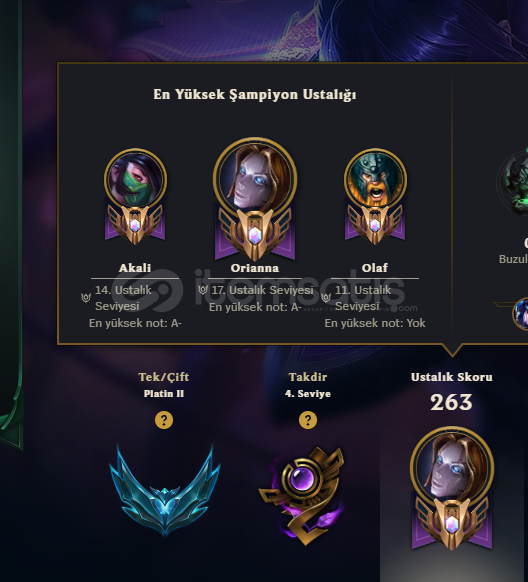Click the Ustalık Skoru heading
The width and height of the screenshot is (528, 582).
pos(452,377)
